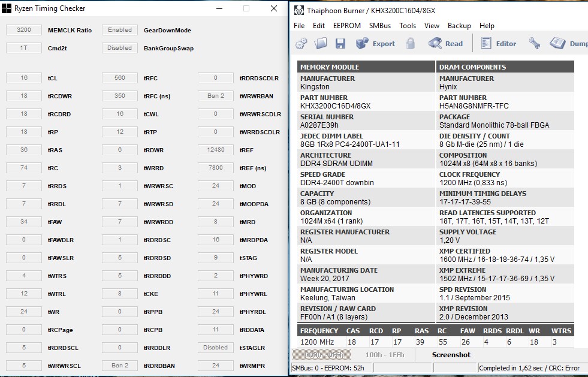The width and height of the screenshot is (588, 377).
Task: Click the tCWL value field
Action: click(x=120, y=114)
